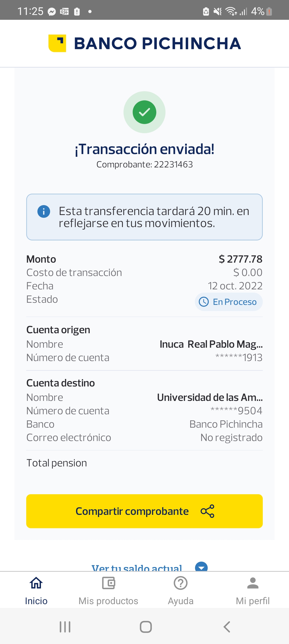289x644 pixels.
Task: Tap the En Proceso status badge
Action: tap(229, 302)
